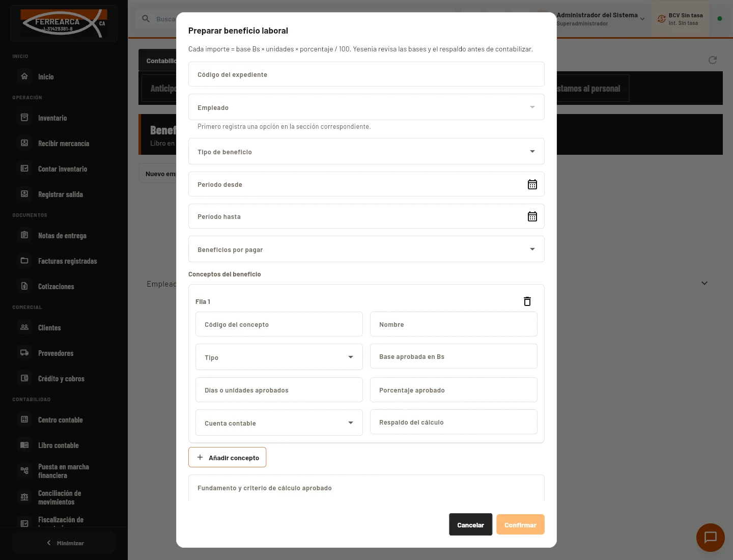Click the Cotizaciones document icon
The image size is (733, 560).
24,286
